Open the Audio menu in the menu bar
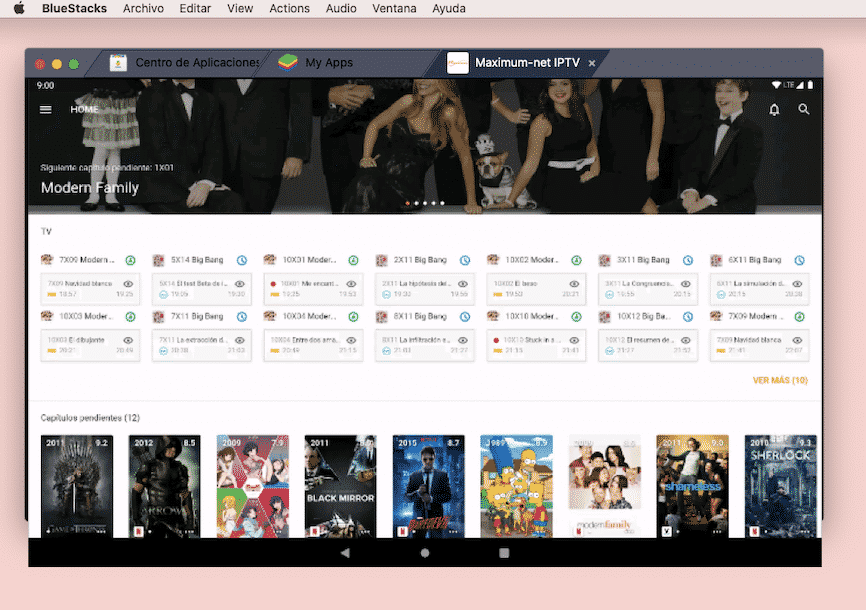 [341, 9]
